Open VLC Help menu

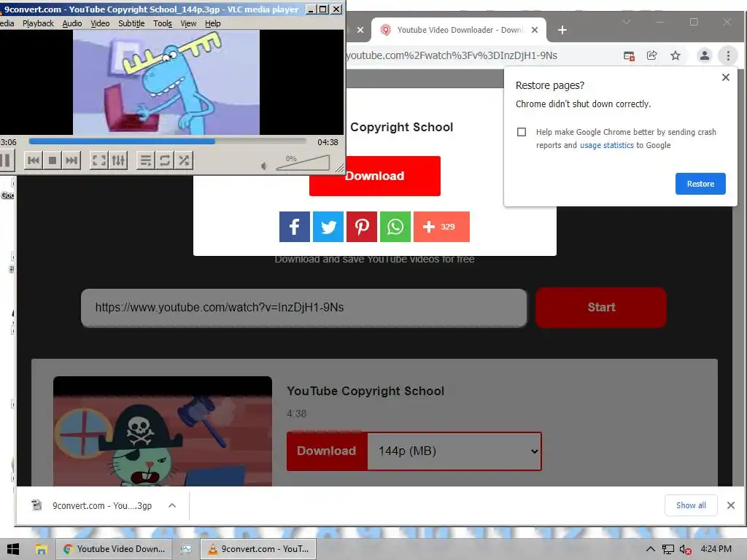[x=212, y=23]
